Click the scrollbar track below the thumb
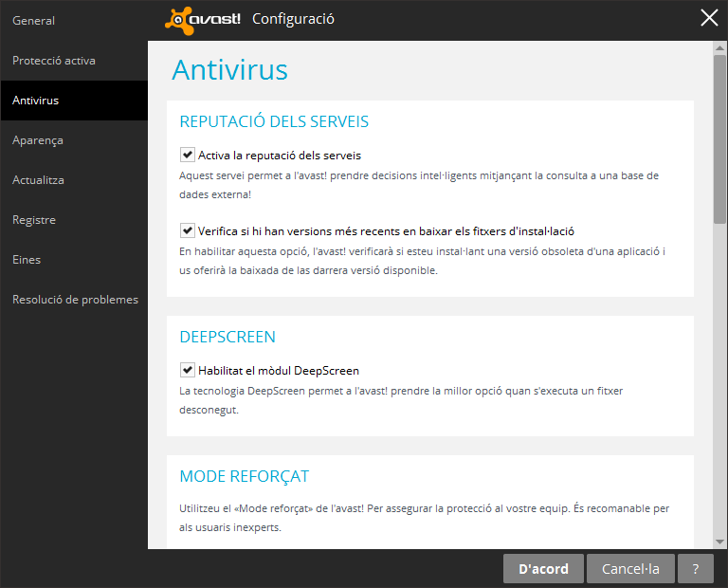 click(x=719, y=380)
